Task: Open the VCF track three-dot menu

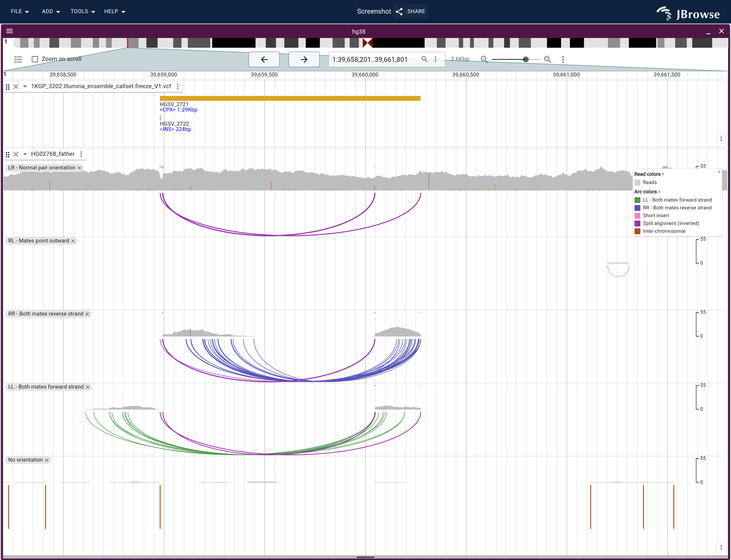Action: click(177, 87)
